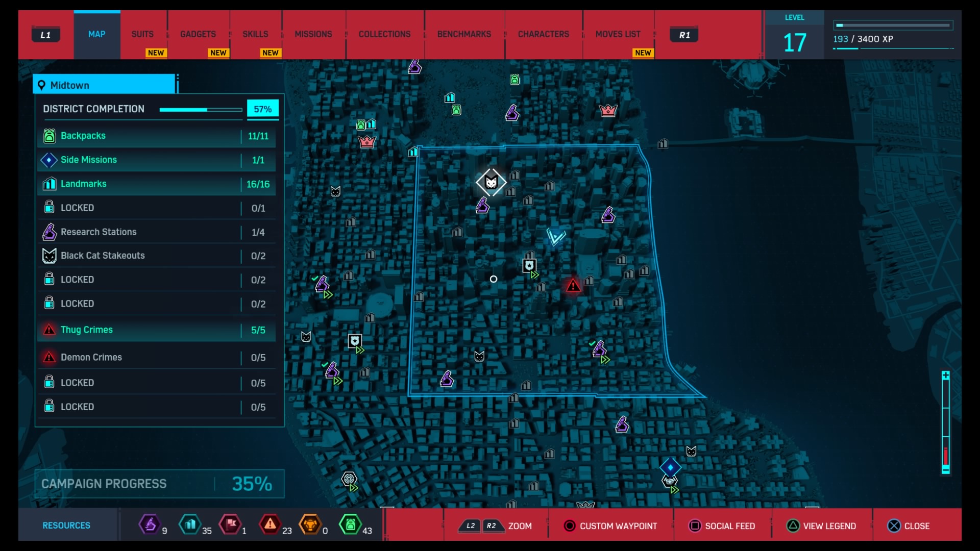Click the map zoom level slider

pyautogui.click(x=946, y=423)
